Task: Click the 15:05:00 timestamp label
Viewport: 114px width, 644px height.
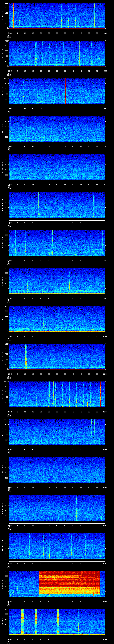Action: pos(9,184)
